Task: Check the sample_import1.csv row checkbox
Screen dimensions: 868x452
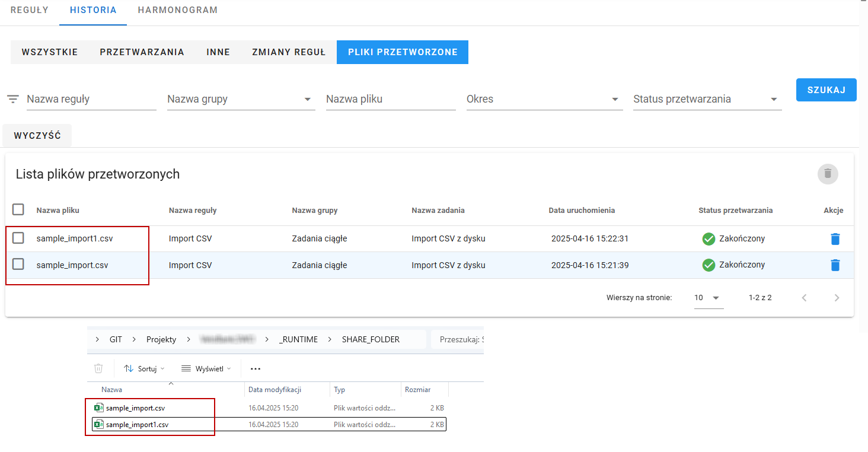Action: [18, 238]
